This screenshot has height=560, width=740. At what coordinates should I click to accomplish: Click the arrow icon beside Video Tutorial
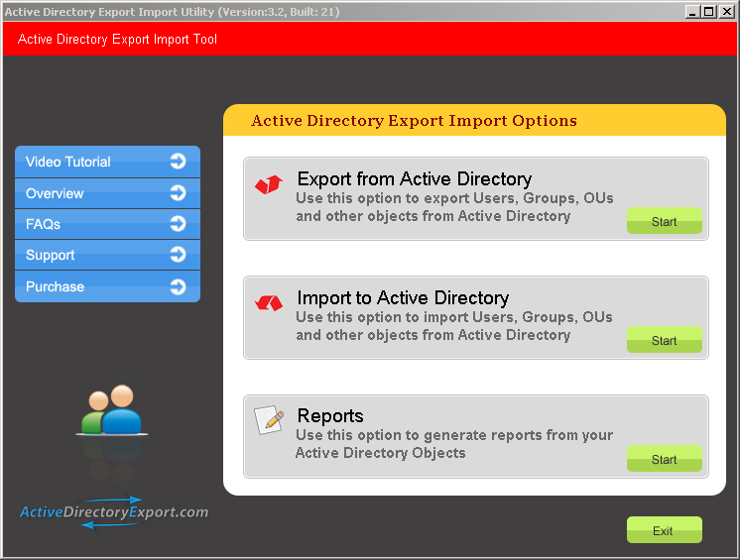click(178, 162)
